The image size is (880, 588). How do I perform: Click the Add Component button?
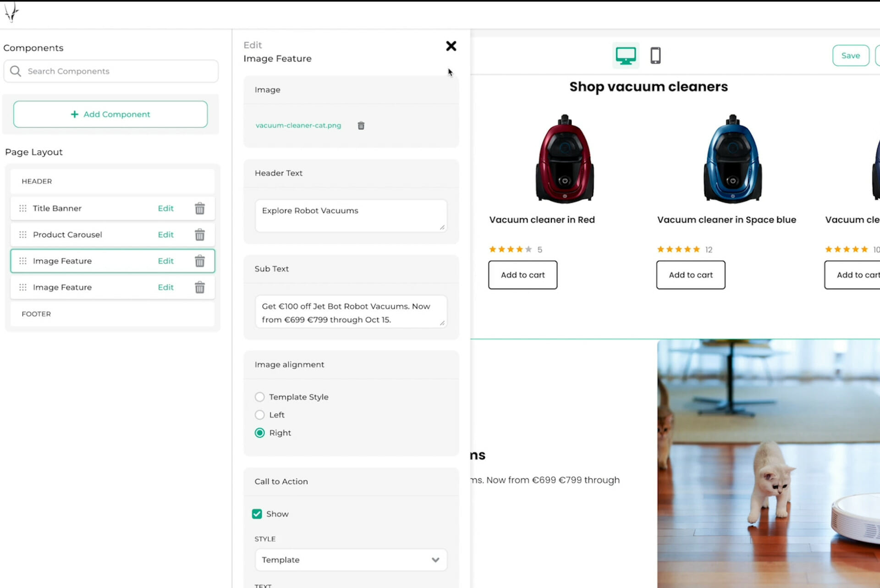click(110, 114)
